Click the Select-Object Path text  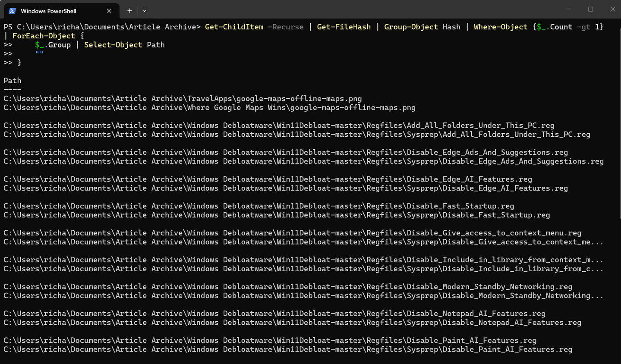pos(124,45)
